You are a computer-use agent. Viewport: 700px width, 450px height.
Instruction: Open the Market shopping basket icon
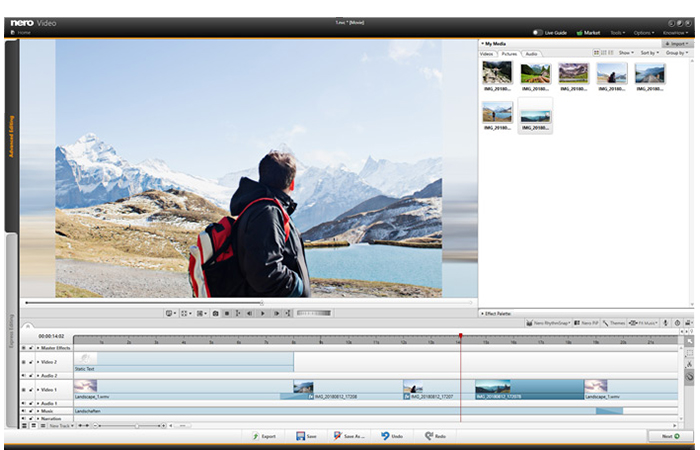click(581, 32)
